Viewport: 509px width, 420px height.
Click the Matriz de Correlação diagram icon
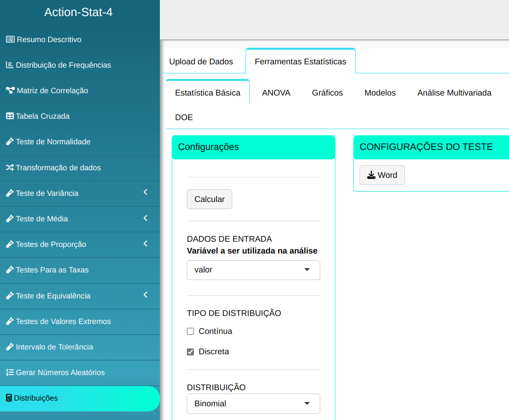coord(10,90)
